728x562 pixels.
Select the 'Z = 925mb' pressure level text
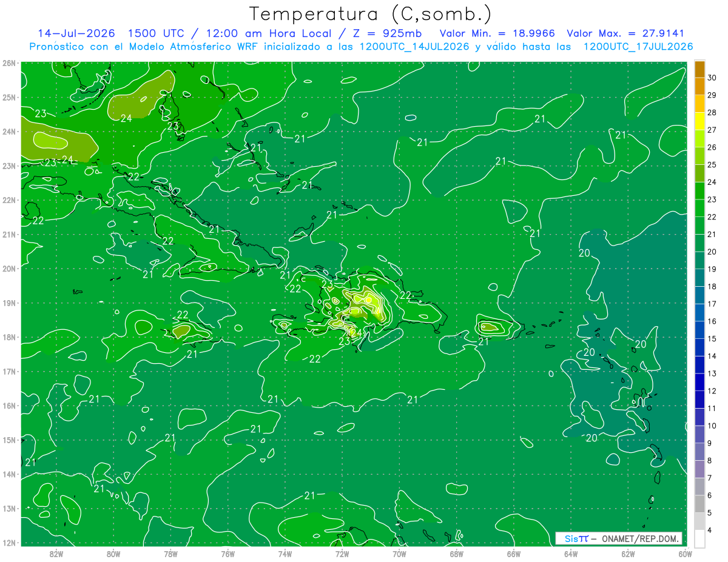386,33
